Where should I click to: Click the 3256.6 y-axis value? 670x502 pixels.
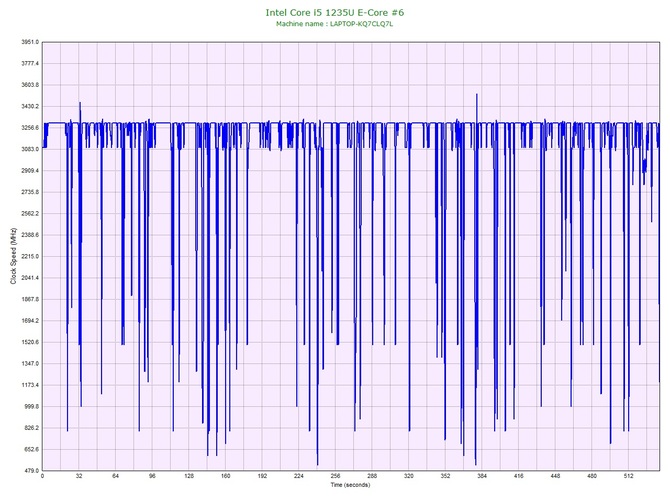pyautogui.click(x=30, y=128)
